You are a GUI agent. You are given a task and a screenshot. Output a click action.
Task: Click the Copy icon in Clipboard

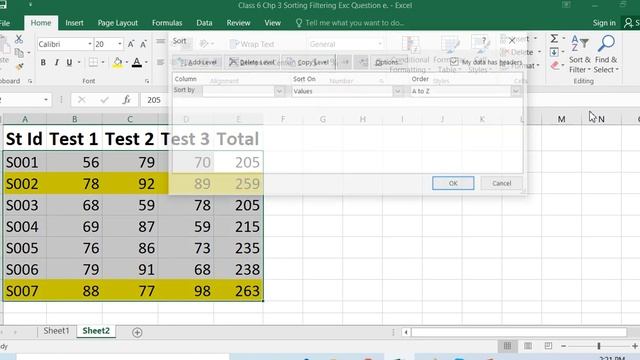(x=19, y=53)
